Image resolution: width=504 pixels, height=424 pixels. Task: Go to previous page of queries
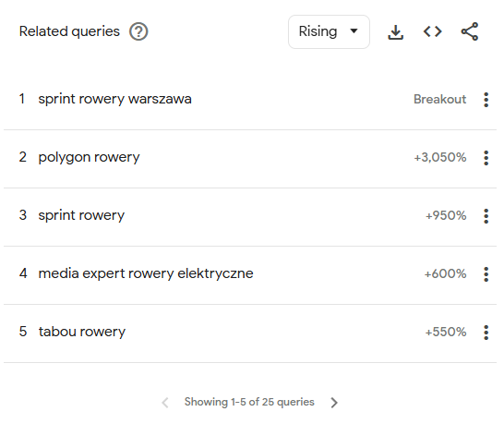(x=165, y=402)
